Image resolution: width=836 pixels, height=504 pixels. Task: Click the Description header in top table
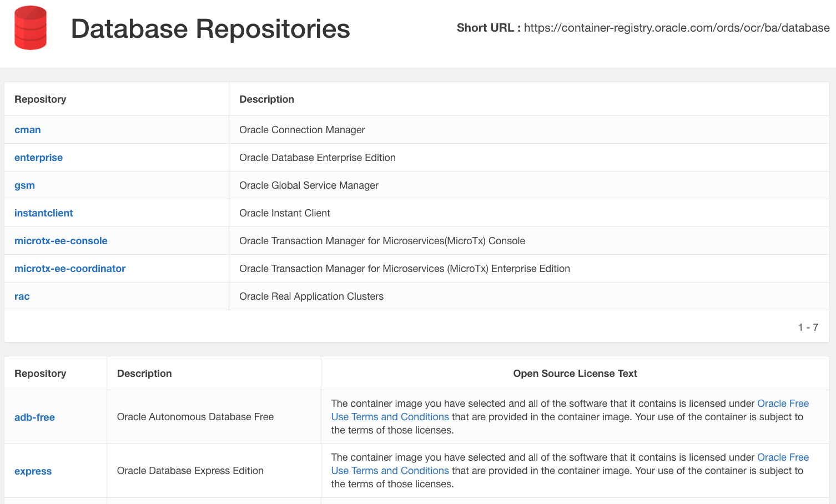[x=266, y=99]
